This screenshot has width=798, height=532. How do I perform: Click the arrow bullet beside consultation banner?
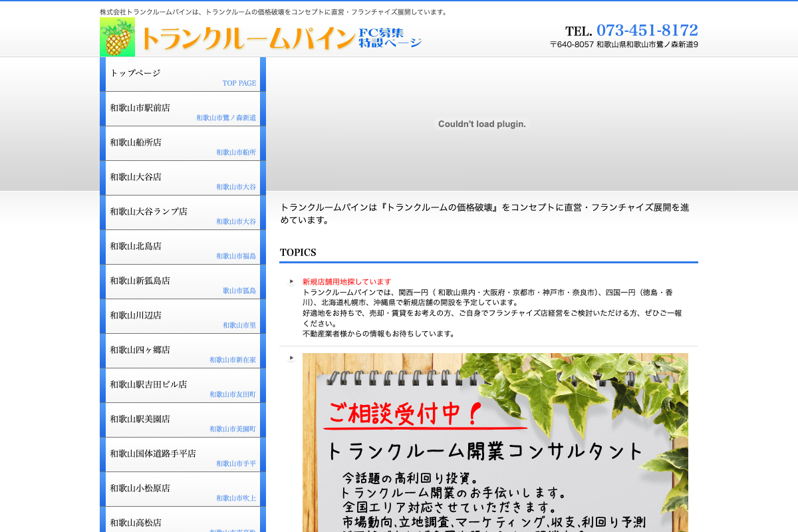click(x=291, y=358)
